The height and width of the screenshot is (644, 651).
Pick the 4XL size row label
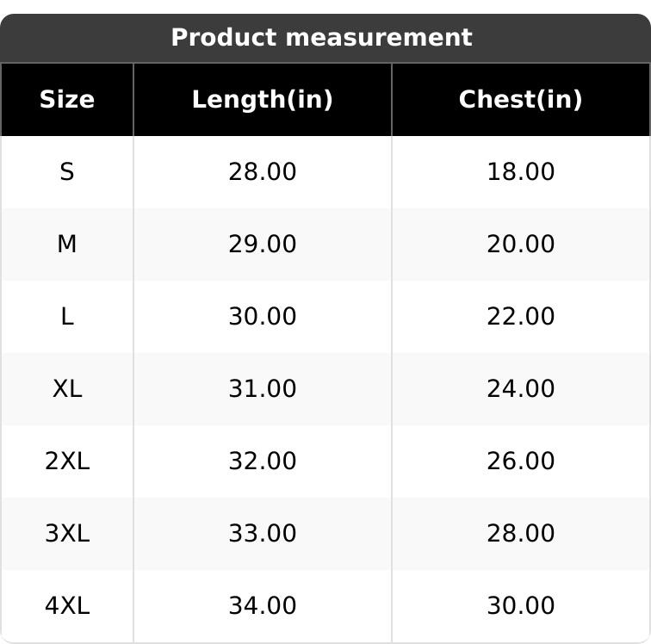(x=67, y=606)
